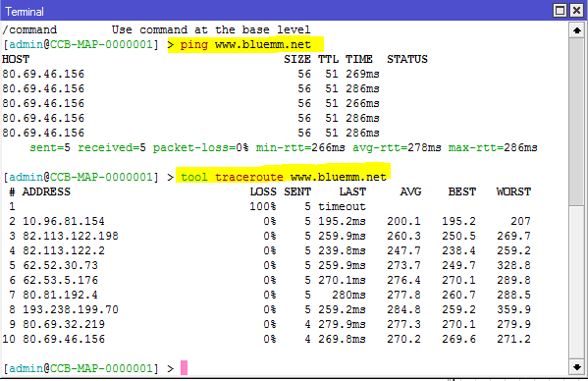The width and height of the screenshot is (588, 381).
Task: Maximize the Terminal window
Action: (560, 11)
